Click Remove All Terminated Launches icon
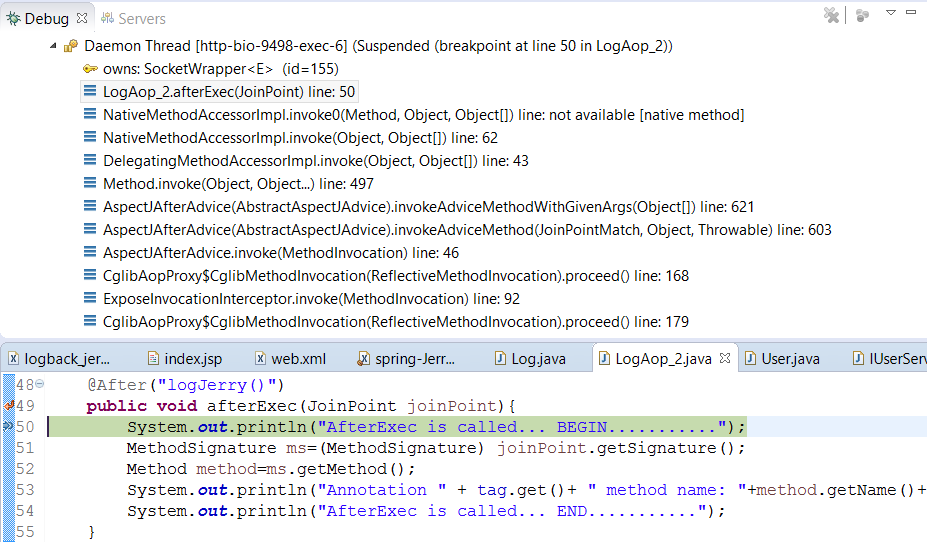 tap(831, 15)
